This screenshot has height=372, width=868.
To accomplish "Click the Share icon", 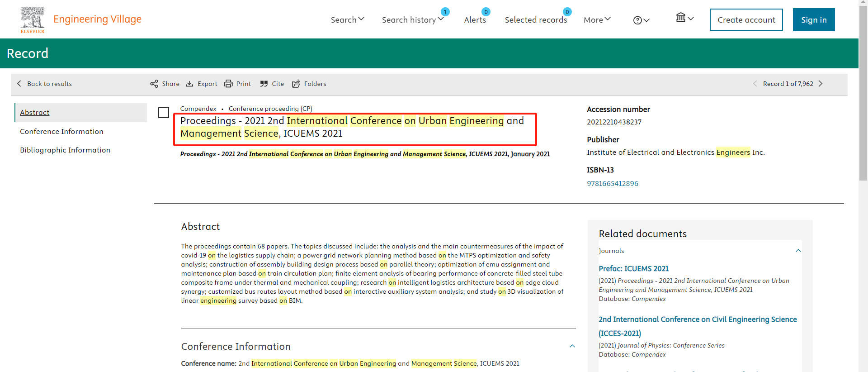I will pos(154,84).
